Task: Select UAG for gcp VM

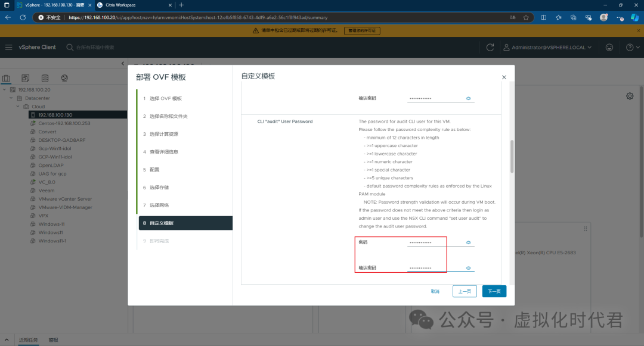Action: point(52,173)
